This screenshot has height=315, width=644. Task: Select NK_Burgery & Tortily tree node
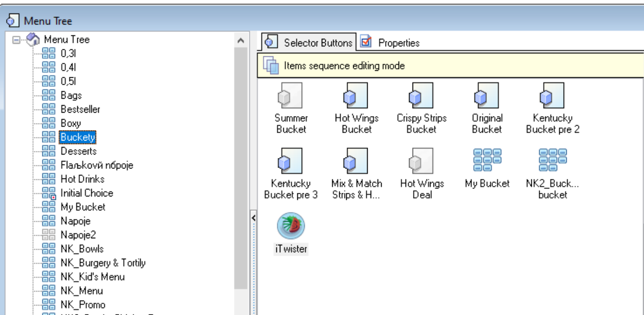(x=103, y=263)
